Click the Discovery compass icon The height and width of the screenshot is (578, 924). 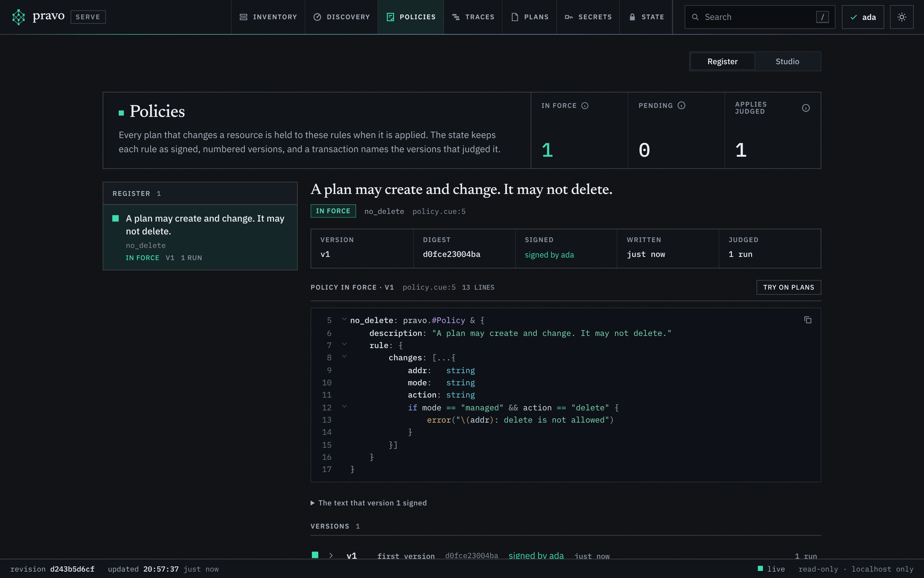[317, 17]
